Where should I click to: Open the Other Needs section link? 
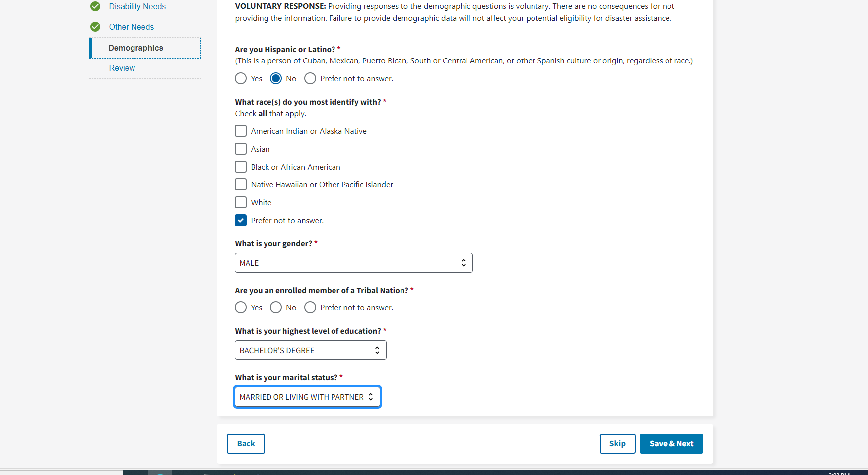pos(132,27)
